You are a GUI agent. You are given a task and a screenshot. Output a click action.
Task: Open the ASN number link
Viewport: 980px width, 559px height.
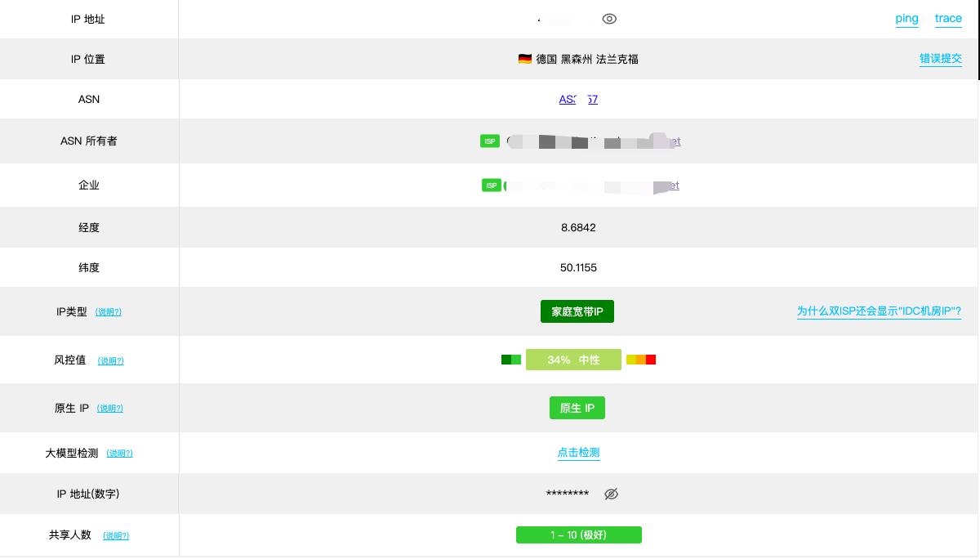(x=578, y=100)
